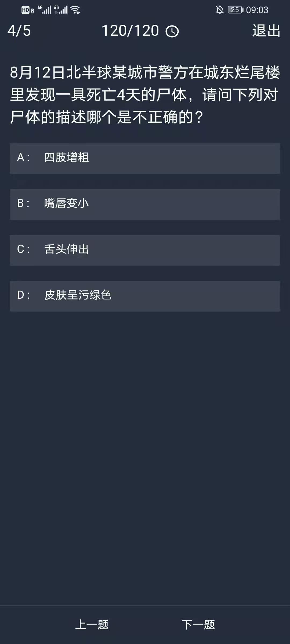Viewport: 290px width, 644px height.
Task: Tap the 09:03 status bar time
Action: pyautogui.click(x=257, y=10)
